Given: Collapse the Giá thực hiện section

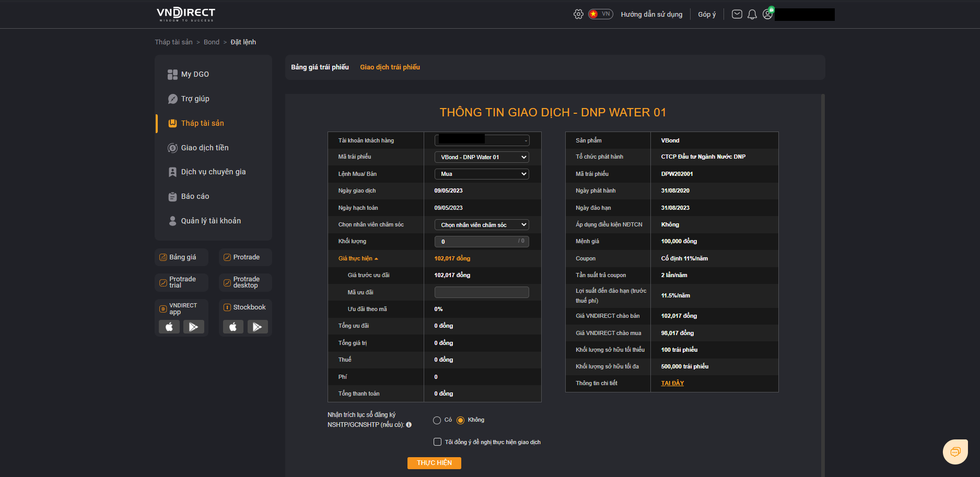Looking at the screenshot, I should (x=358, y=258).
